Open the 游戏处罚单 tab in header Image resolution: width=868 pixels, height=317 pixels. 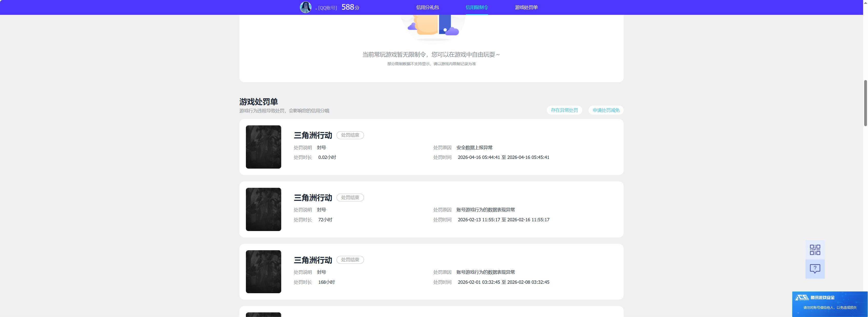tap(526, 7)
